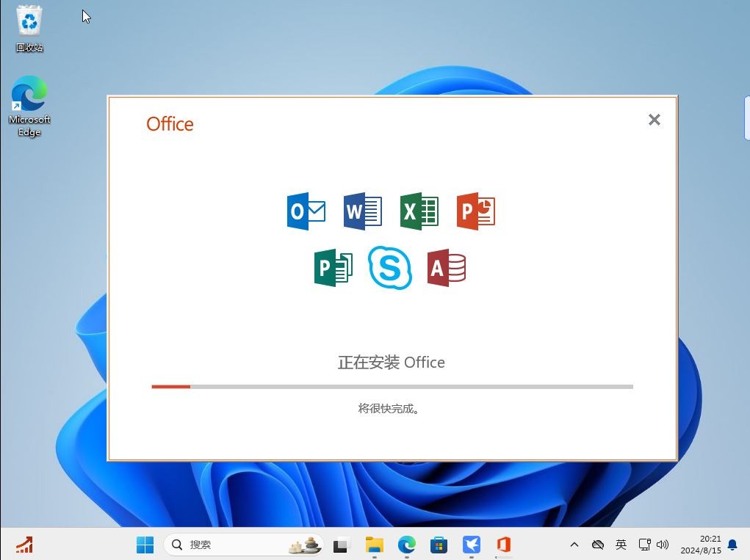Expand hidden system tray icons
This screenshot has height=560, width=750.
(574, 545)
